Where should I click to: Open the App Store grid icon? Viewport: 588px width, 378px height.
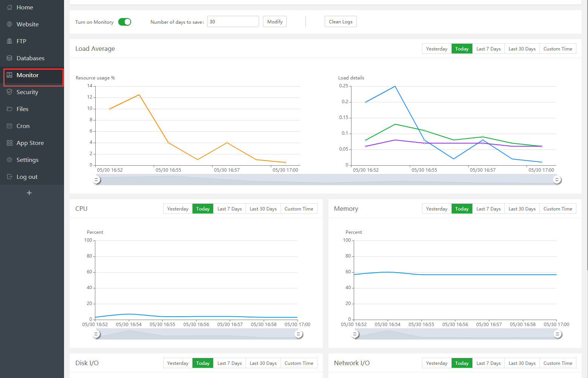[9, 143]
